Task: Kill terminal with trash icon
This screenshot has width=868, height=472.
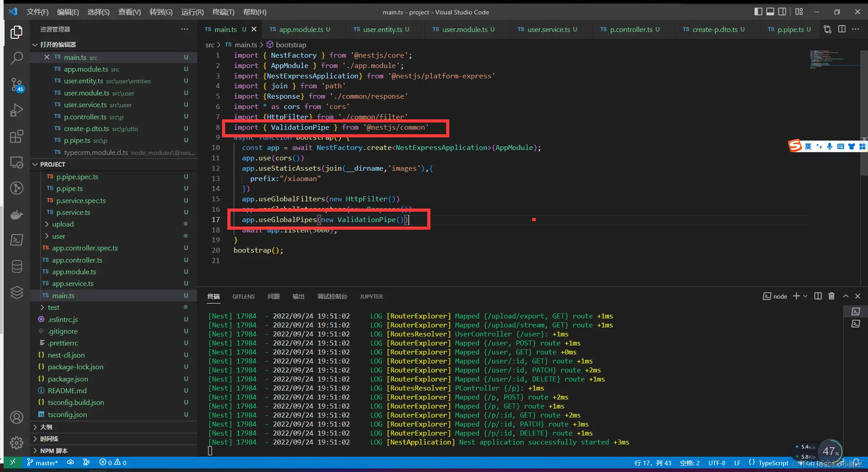Action: [832, 296]
